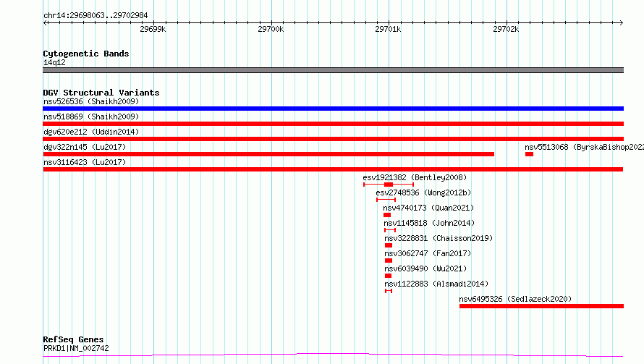
Task: Click the nsv6039490 red variant block
Action: click(x=388, y=276)
